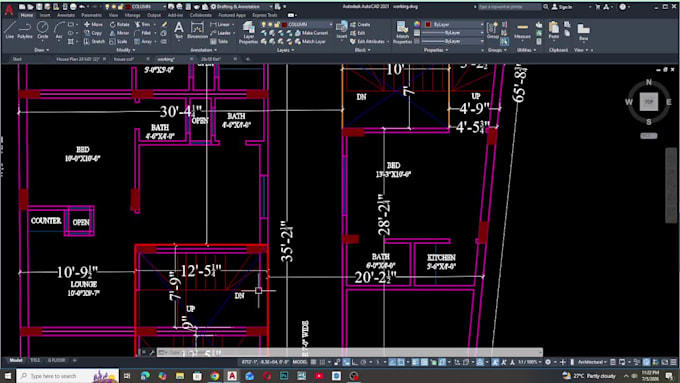Click the Group tool
The width and height of the screenshot is (680, 383).
pos(493,30)
